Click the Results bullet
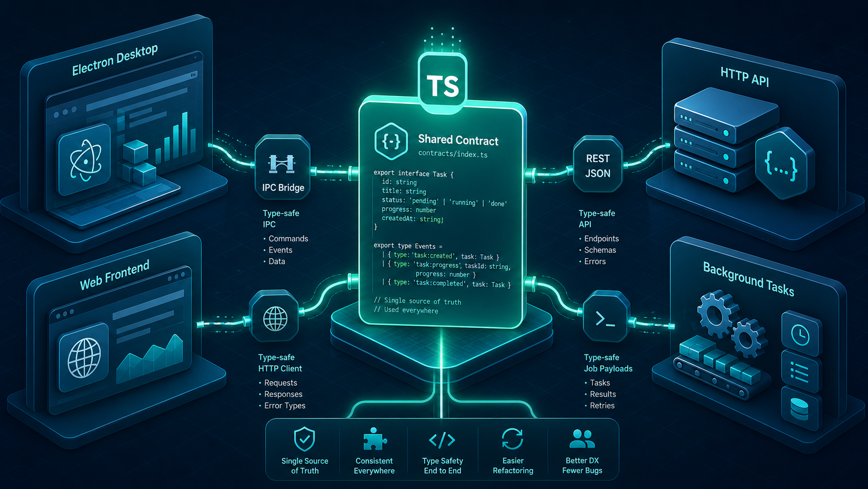Viewport: 868px width, 489px height. [x=600, y=394]
